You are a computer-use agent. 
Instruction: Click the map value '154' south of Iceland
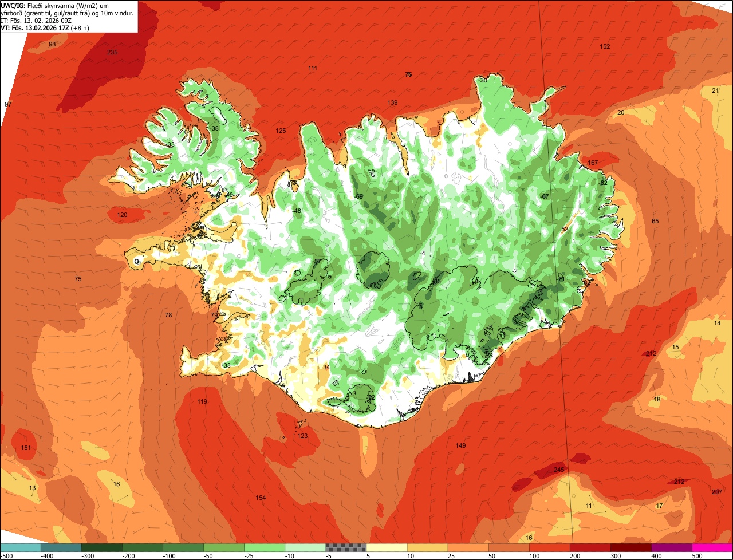coord(261,498)
